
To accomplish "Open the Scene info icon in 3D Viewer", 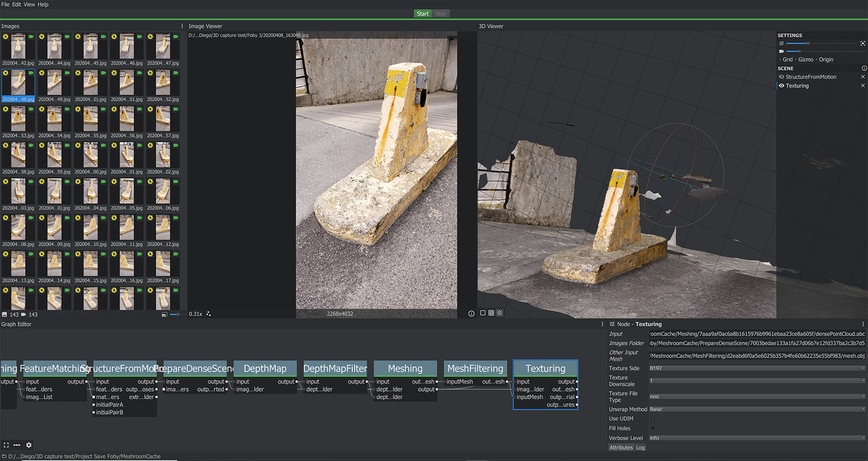I will [x=864, y=68].
